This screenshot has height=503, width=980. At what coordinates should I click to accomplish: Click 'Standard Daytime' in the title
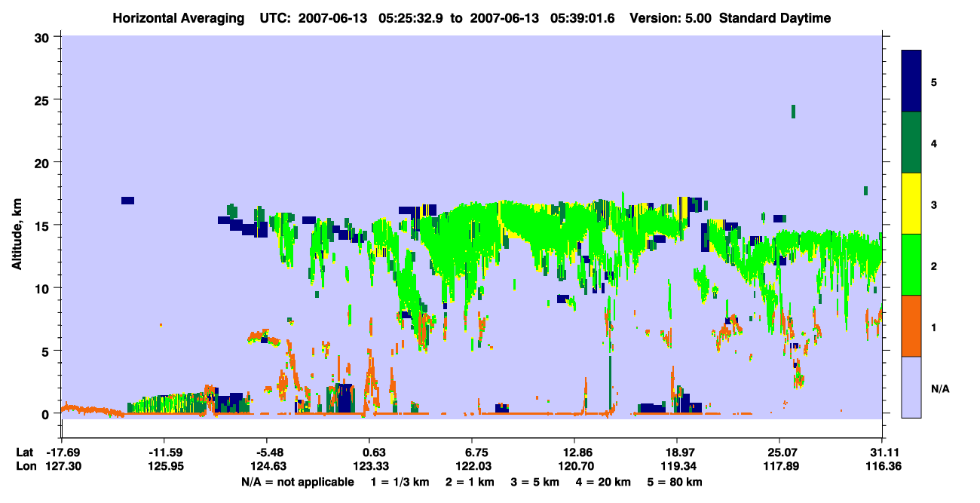[x=775, y=18]
